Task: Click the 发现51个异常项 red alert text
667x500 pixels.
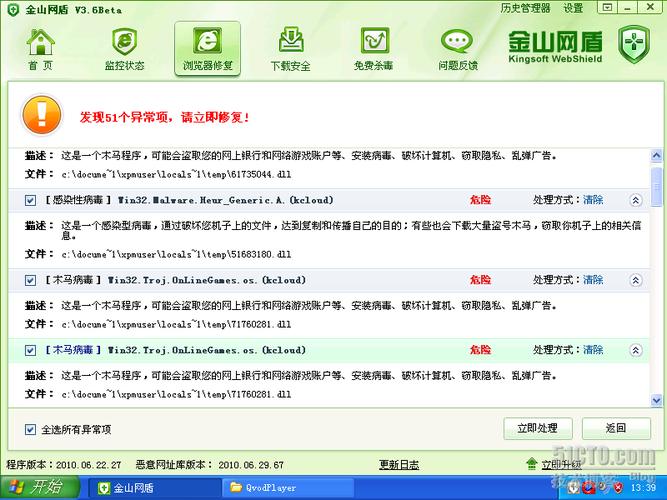Action: (165, 117)
